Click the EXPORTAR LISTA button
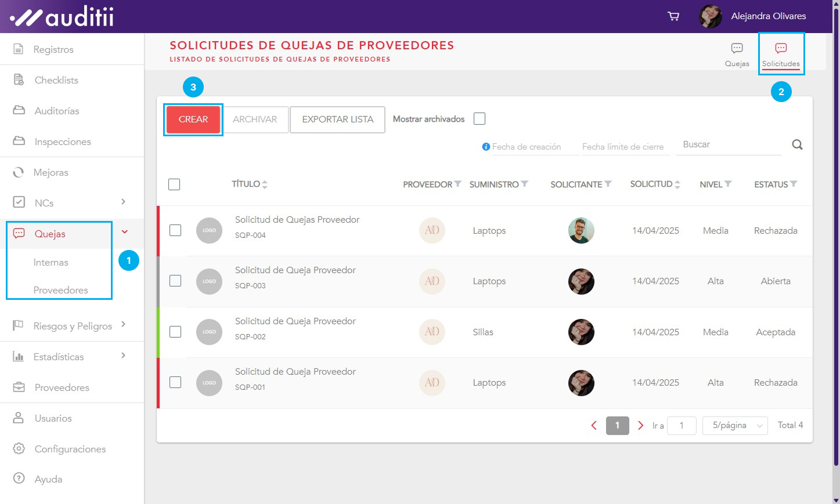The width and height of the screenshot is (840, 504). 337,119
